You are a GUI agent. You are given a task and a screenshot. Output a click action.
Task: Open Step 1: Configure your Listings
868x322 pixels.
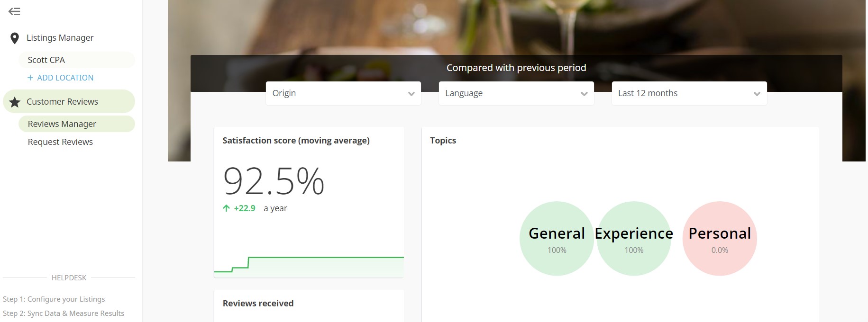pyautogui.click(x=55, y=299)
